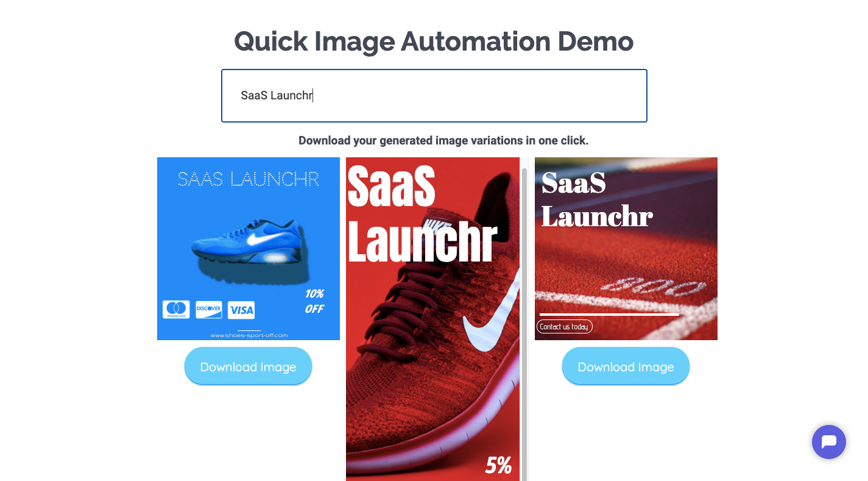This screenshot has height=481, width=868.
Task: Click the Visa card logo
Action: tap(241, 310)
